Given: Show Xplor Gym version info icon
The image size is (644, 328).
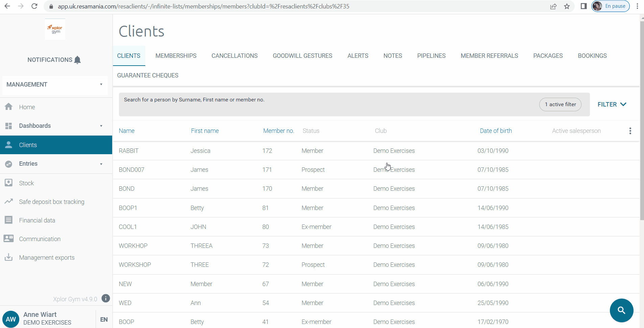Looking at the screenshot, I should click(106, 298).
